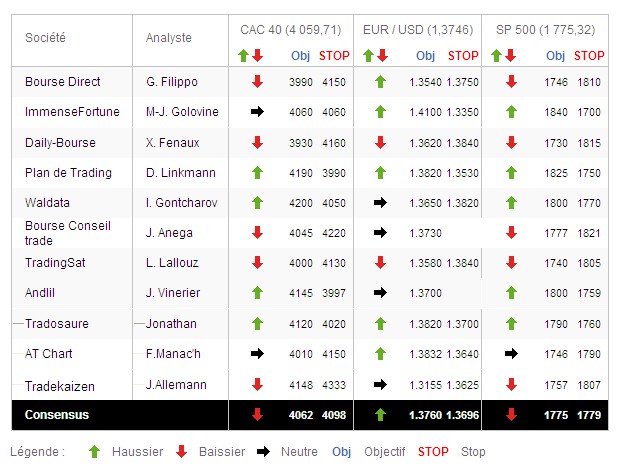Click Consensus row's red CAC 40 arrow
This screenshot has height=468, width=621.
point(257,415)
